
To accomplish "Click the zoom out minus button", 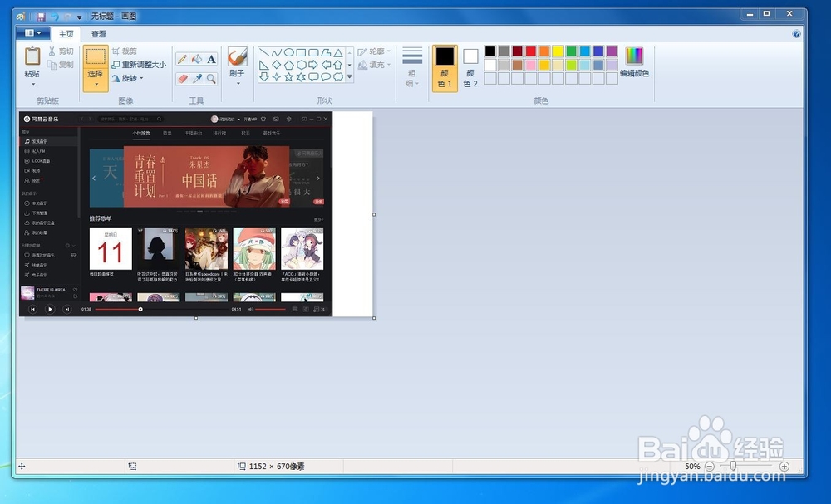I will [710, 467].
